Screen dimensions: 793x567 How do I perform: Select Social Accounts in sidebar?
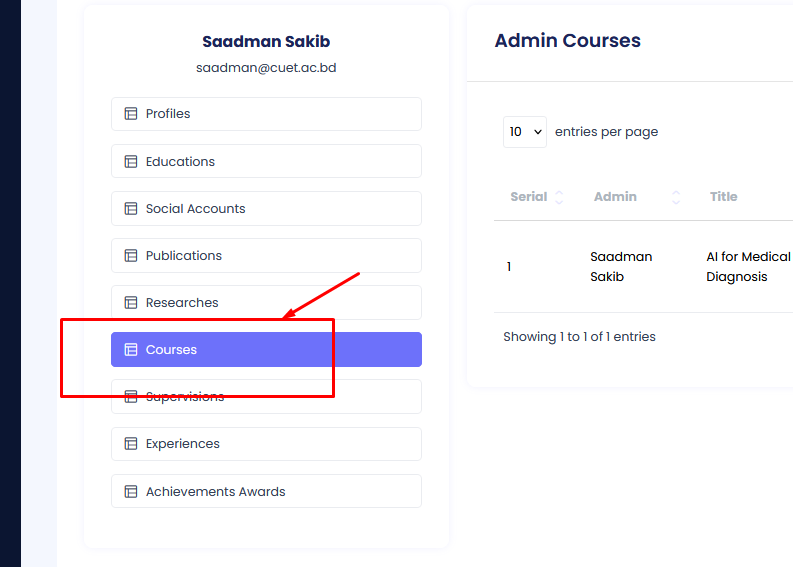[266, 209]
